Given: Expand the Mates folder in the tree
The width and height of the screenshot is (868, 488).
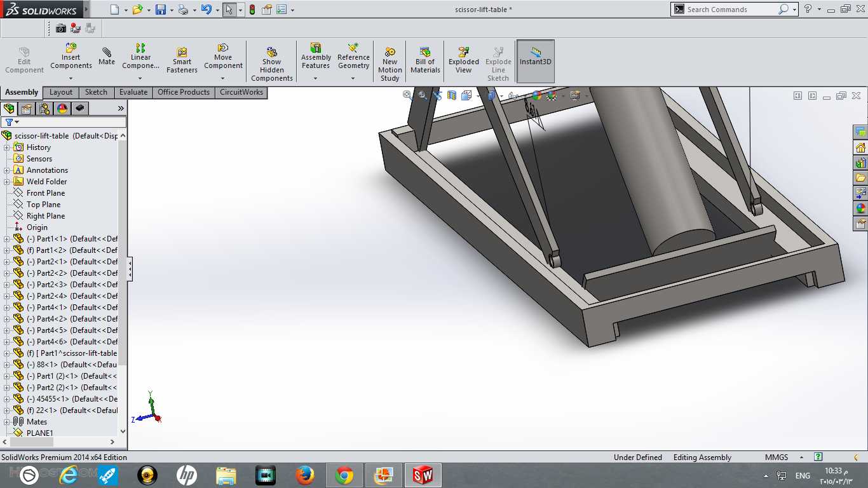Looking at the screenshot, I should (7, 422).
